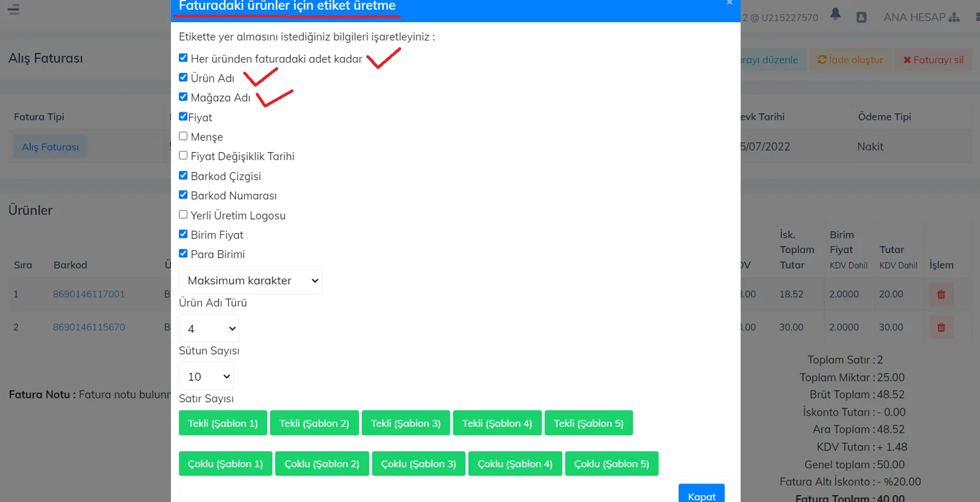980x502 pixels.
Task: Toggle the Fiyat checkbox
Action: pos(183,116)
